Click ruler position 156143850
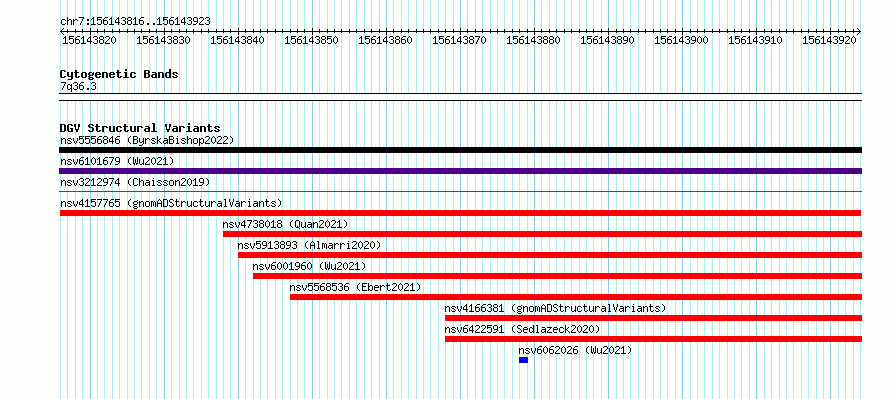890x399 pixels. tap(311, 40)
